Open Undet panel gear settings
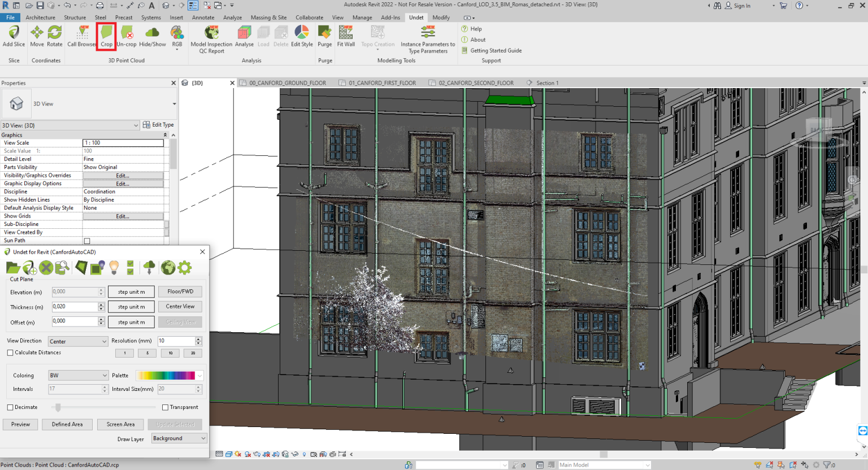The image size is (868, 470). tap(185, 268)
